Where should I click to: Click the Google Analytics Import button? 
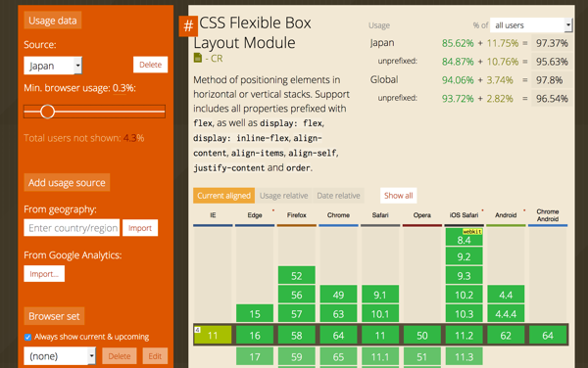pyautogui.click(x=44, y=274)
